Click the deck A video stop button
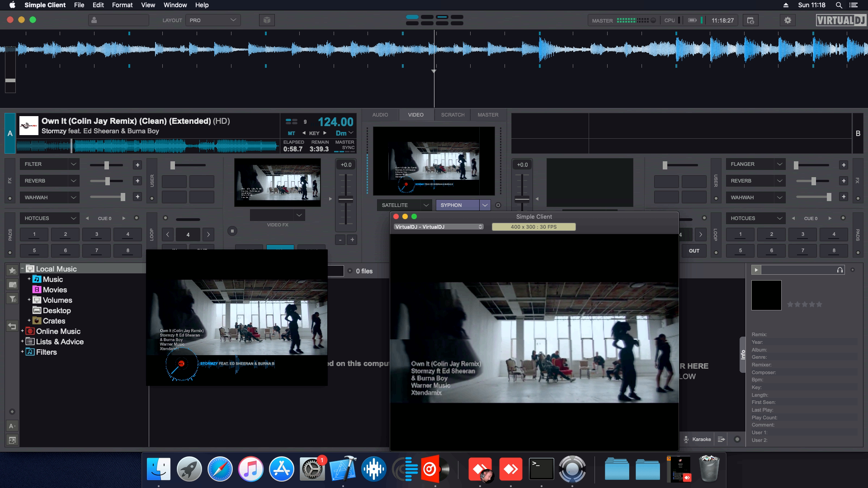The image size is (868, 488). tap(232, 231)
